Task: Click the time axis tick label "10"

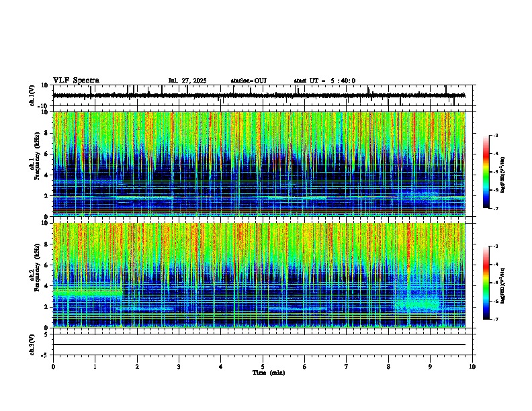Action: [472, 367]
